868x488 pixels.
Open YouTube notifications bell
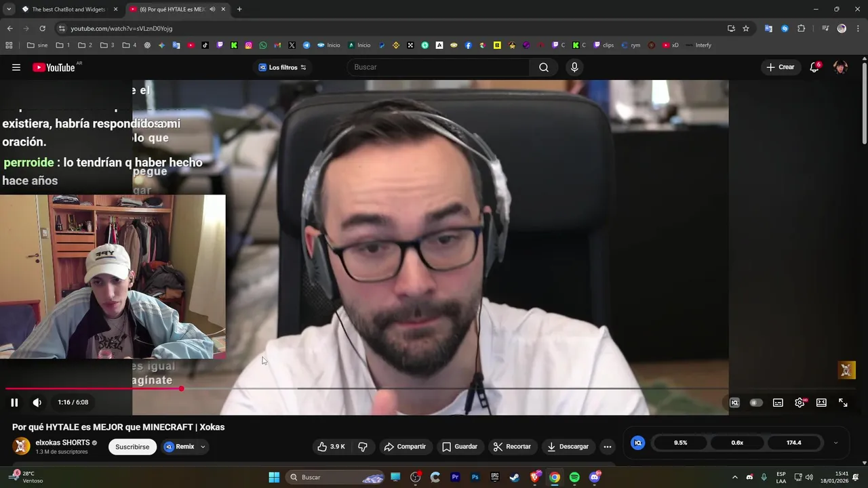coord(814,67)
